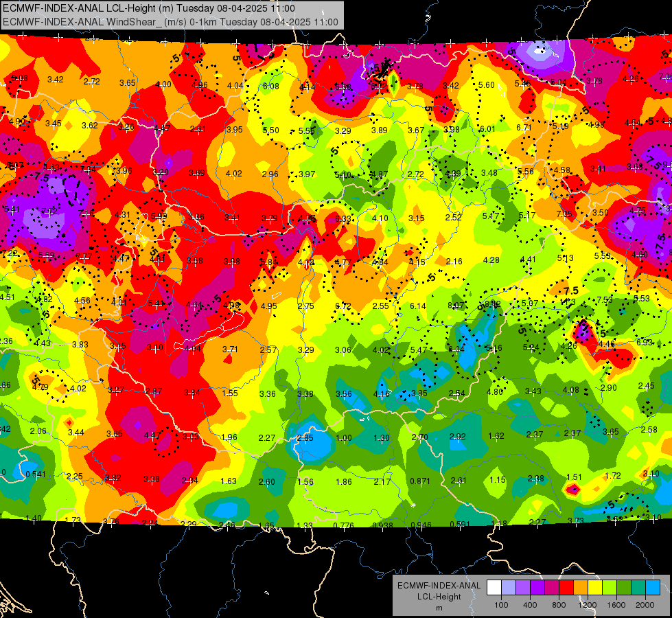Click the wind shear value 5.47
The height and width of the screenshot is (618, 672).
click(x=418, y=350)
